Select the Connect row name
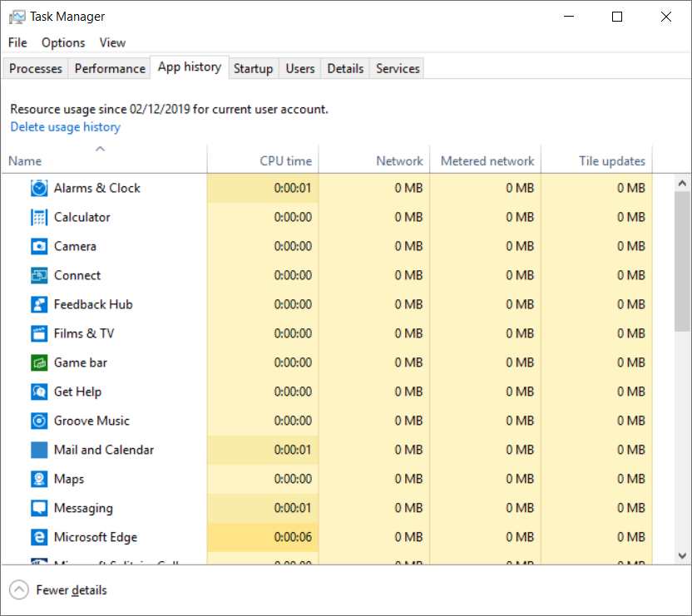 (77, 275)
